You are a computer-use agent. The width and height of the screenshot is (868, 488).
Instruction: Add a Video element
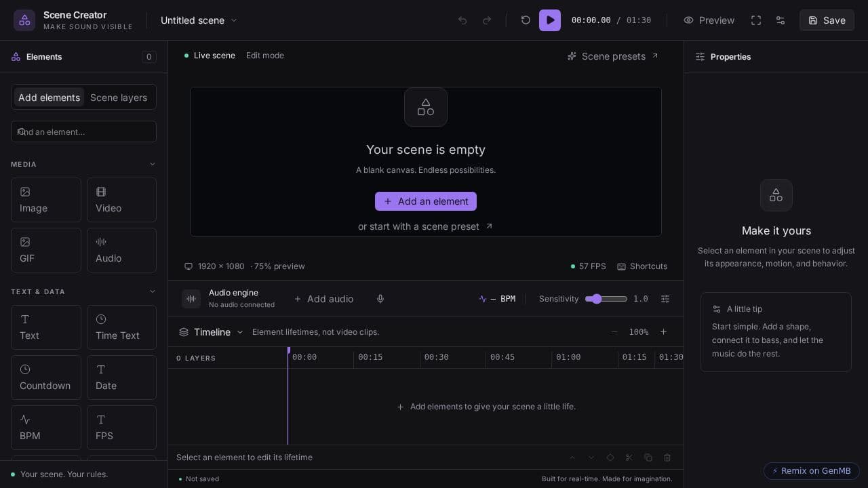coord(121,200)
